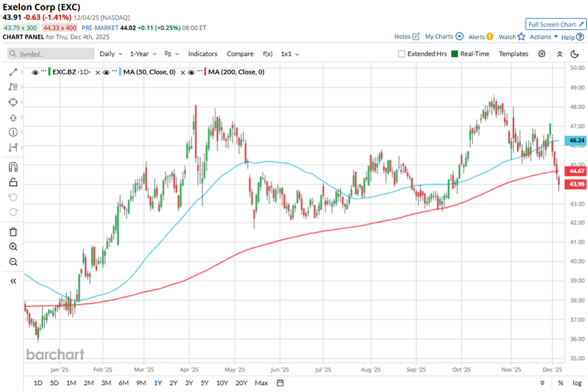
Task: Select the 6M time range tab
Action: click(123, 383)
